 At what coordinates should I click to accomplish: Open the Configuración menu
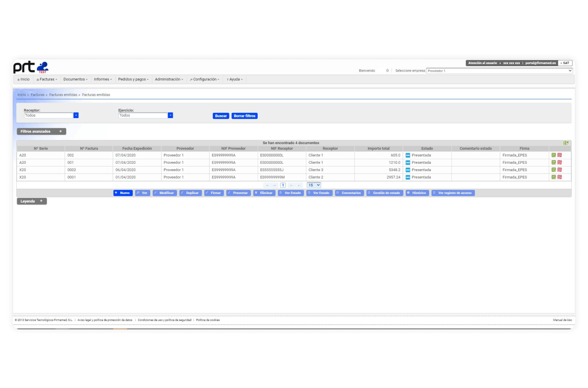coord(205,79)
